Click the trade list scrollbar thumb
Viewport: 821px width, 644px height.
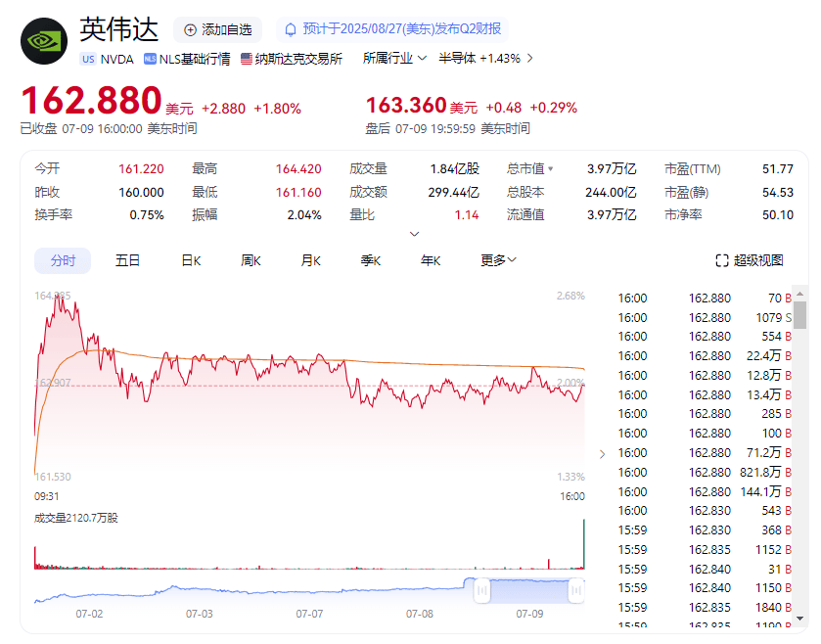tap(799, 314)
